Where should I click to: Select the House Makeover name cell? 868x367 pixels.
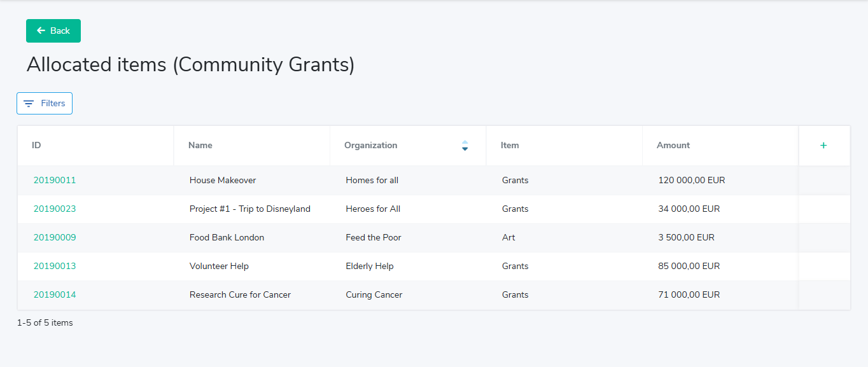coord(223,180)
